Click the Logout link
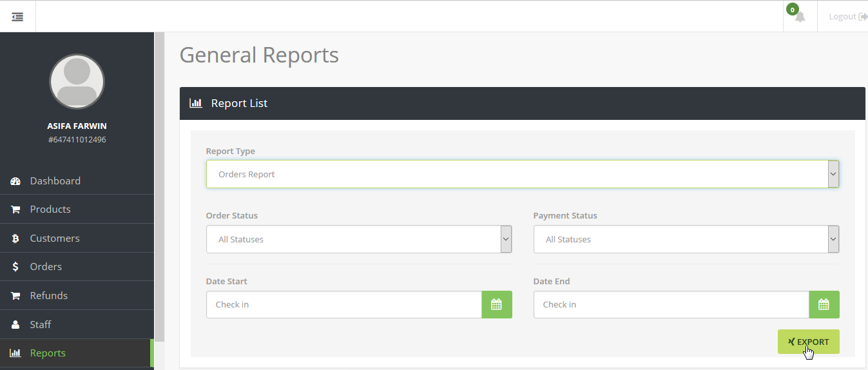 coord(847,17)
